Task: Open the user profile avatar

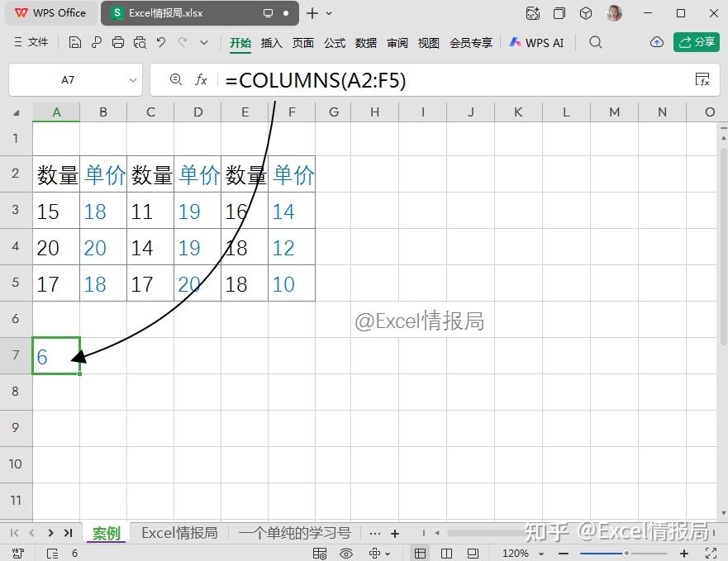Action: pyautogui.click(x=614, y=13)
